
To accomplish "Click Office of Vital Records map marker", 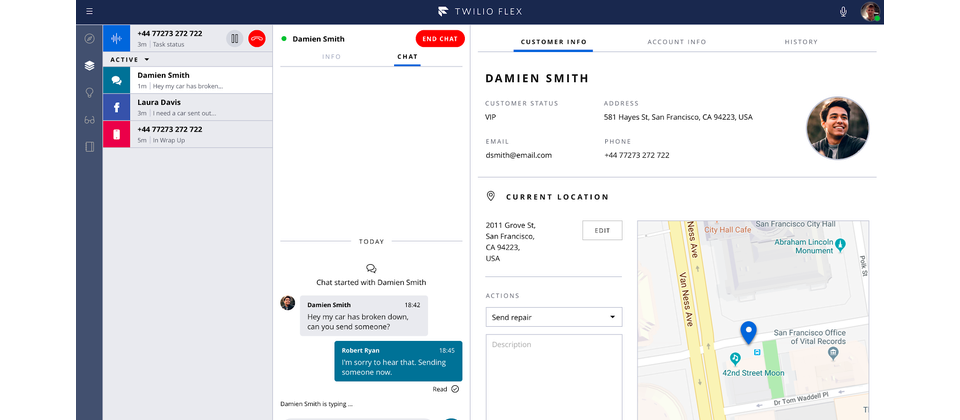I will click(x=833, y=353).
